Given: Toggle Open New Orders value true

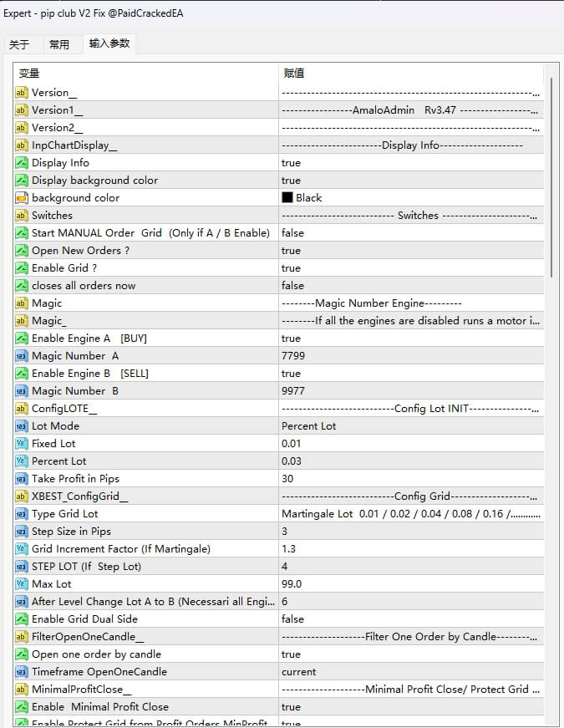Looking at the screenshot, I should click(x=411, y=251).
